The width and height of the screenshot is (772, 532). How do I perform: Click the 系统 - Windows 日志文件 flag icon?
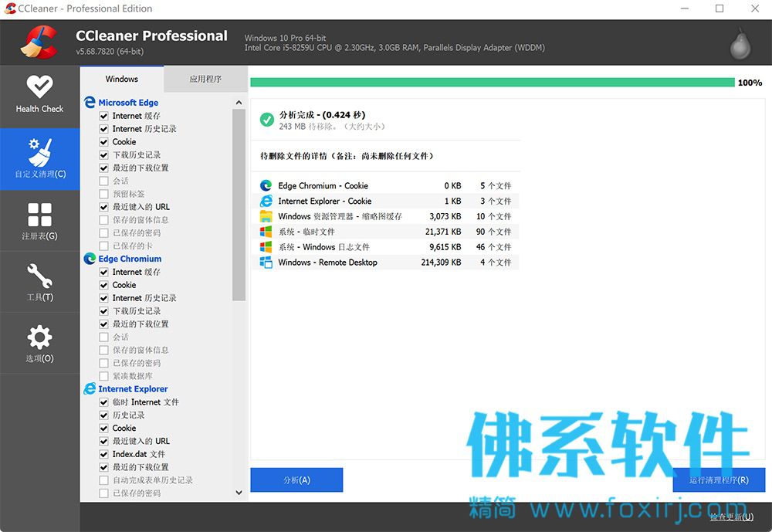(x=266, y=246)
